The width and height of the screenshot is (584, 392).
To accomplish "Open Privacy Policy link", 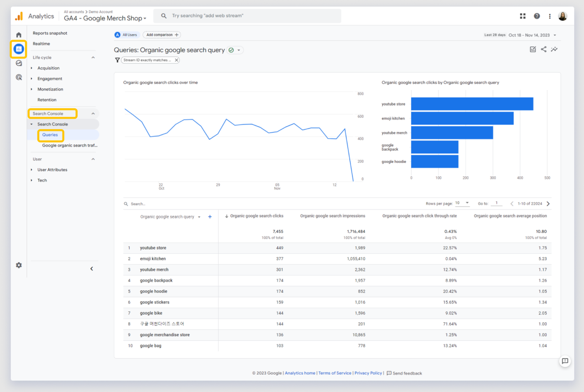I will 368,373.
